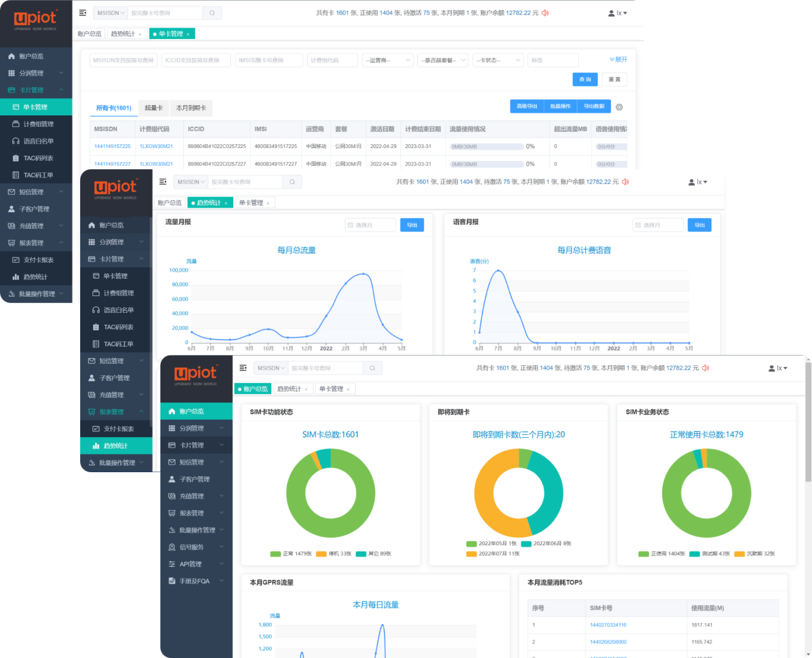
Task: Click the 计费组代码 filter input field
Action: [332, 60]
